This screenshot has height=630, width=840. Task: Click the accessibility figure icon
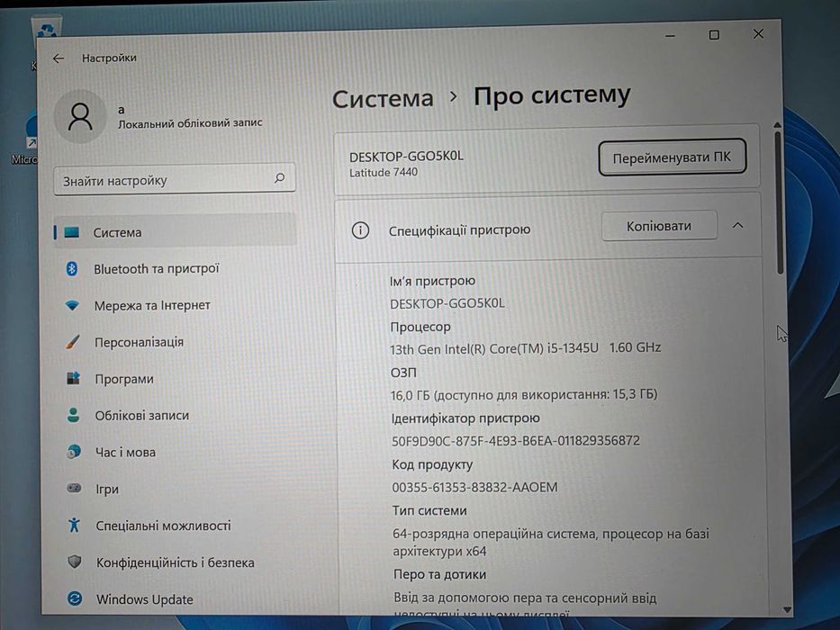[75, 525]
